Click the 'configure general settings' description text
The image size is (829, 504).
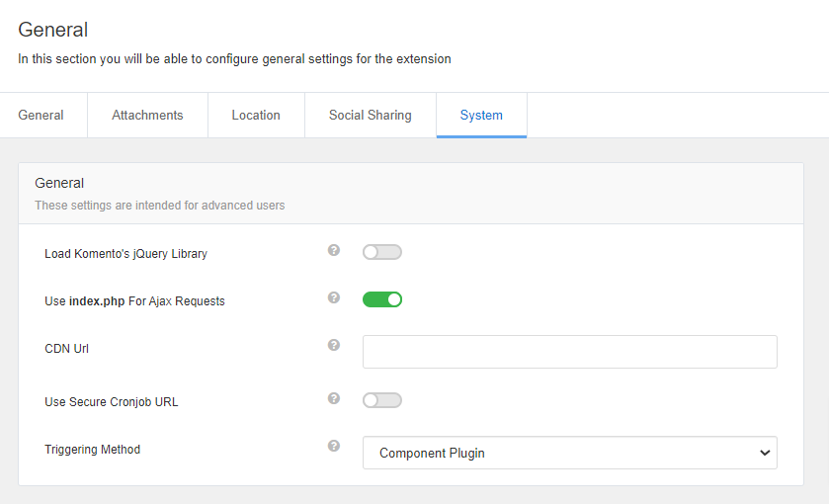pos(234,58)
